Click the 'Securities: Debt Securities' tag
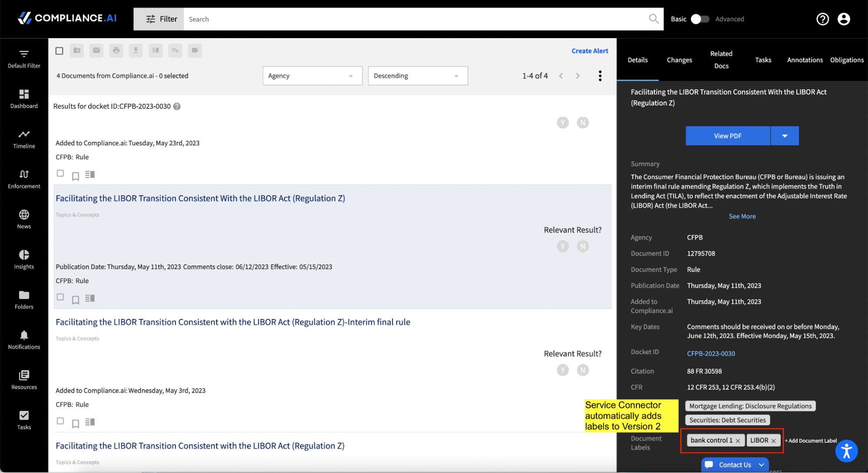 coord(727,420)
